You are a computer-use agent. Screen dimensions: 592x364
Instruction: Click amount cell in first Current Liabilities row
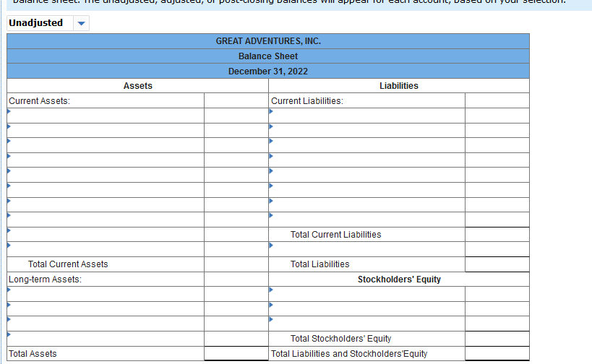click(497, 116)
